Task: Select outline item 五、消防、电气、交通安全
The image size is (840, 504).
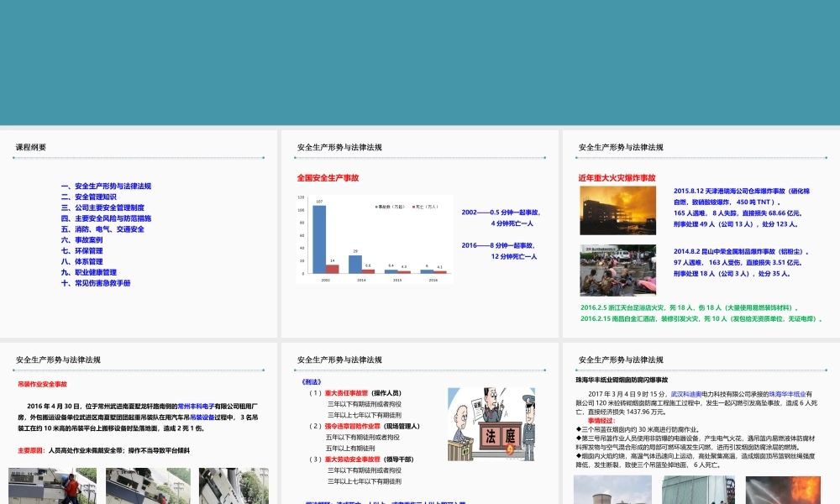Action: point(102,229)
